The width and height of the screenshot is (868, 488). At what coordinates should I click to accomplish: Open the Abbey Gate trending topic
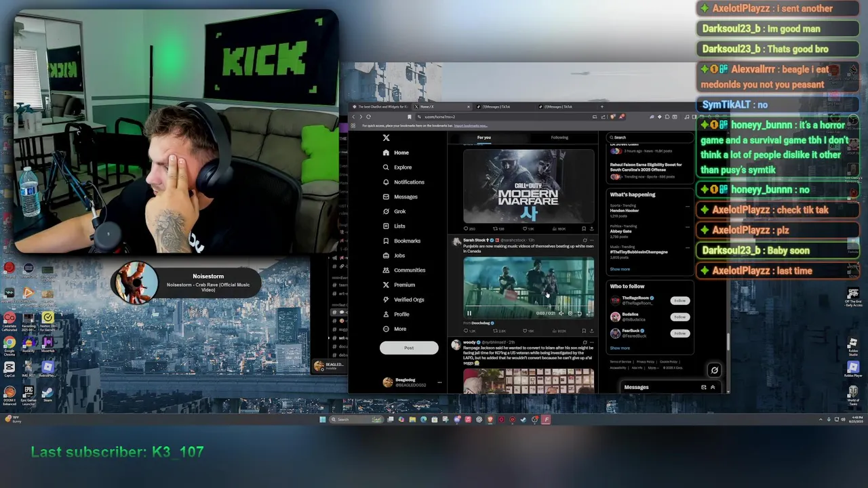[620, 231]
